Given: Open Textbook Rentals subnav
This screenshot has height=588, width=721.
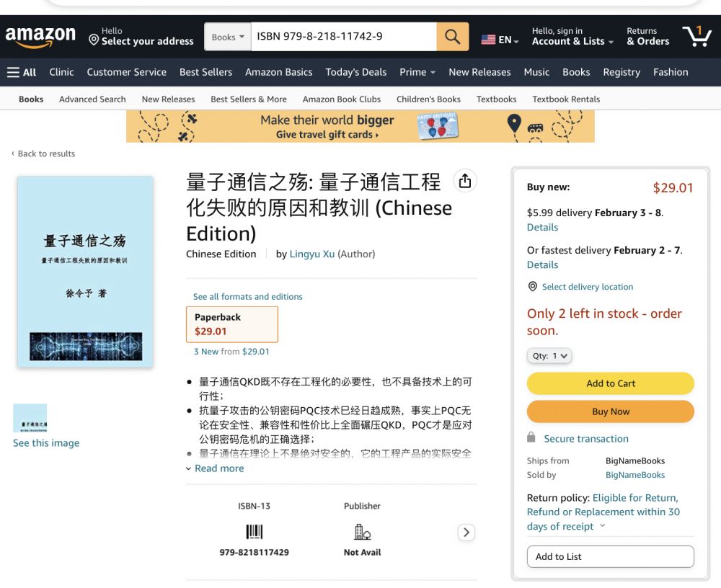Looking at the screenshot, I should [566, 99].
